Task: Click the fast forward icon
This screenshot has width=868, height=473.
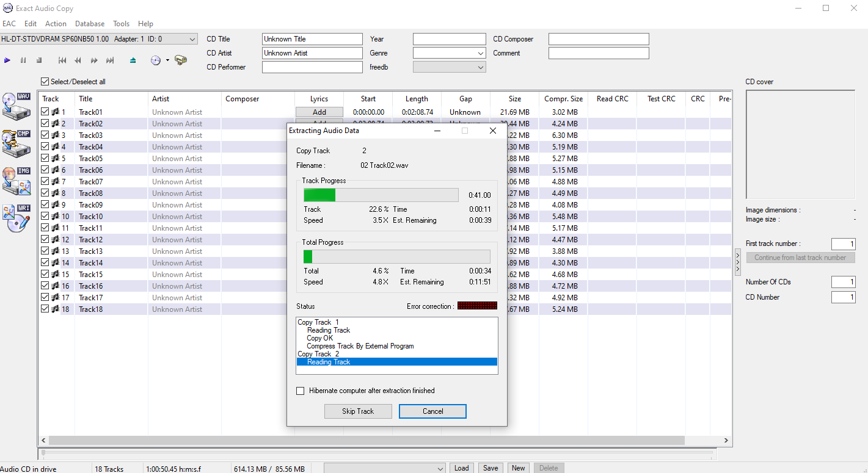Action: [x=94, y=60]
